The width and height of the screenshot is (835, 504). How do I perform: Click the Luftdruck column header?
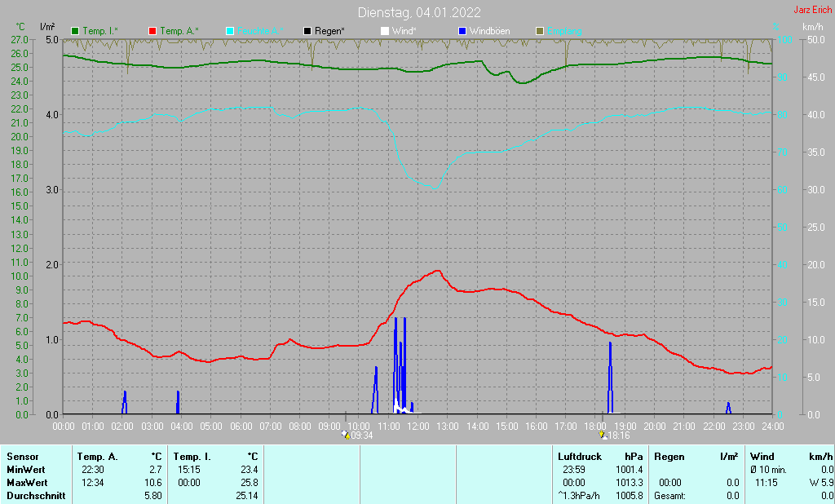(578, 457)
